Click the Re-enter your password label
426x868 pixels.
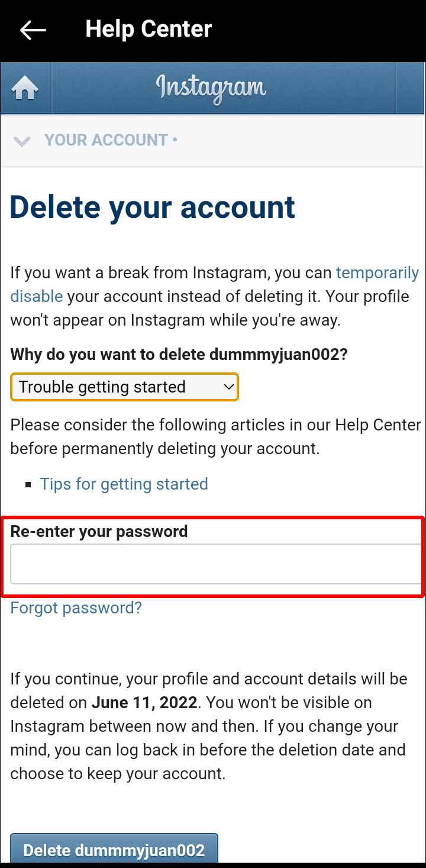coord(99,532)
